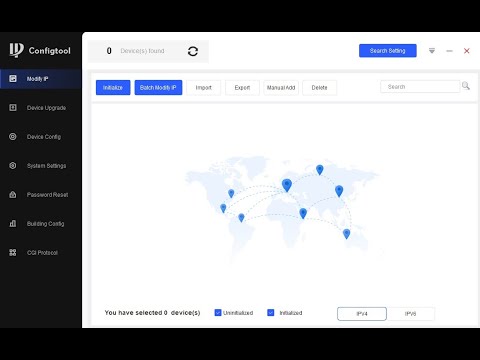
Task: Toggle the Initialized checkbox
Action: coord(271,313)
